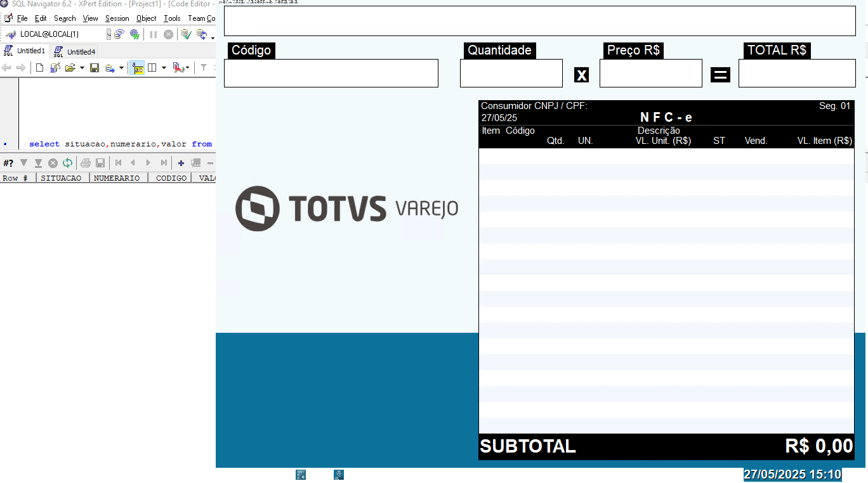Click the gray stop icon in session toolbar
The width and height of the screenshot is (868, 483).
pos(168,34)
